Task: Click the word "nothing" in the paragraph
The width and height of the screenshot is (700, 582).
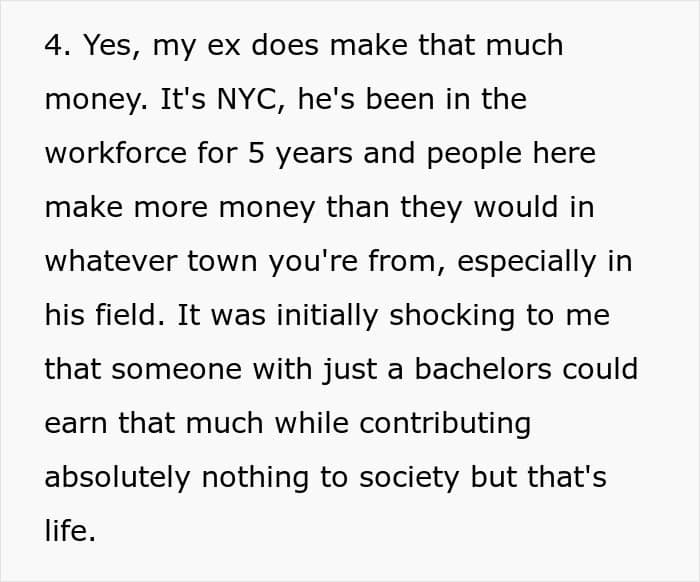Action: point(255,477)
